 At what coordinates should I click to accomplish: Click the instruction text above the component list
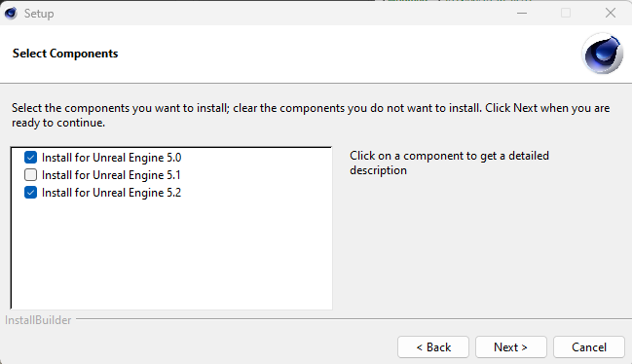coord(311,115)
